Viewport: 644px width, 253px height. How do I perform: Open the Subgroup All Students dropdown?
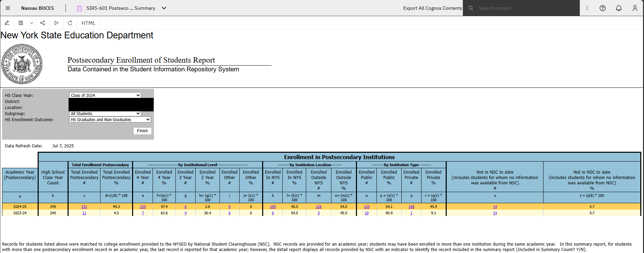tap(105, 114)
